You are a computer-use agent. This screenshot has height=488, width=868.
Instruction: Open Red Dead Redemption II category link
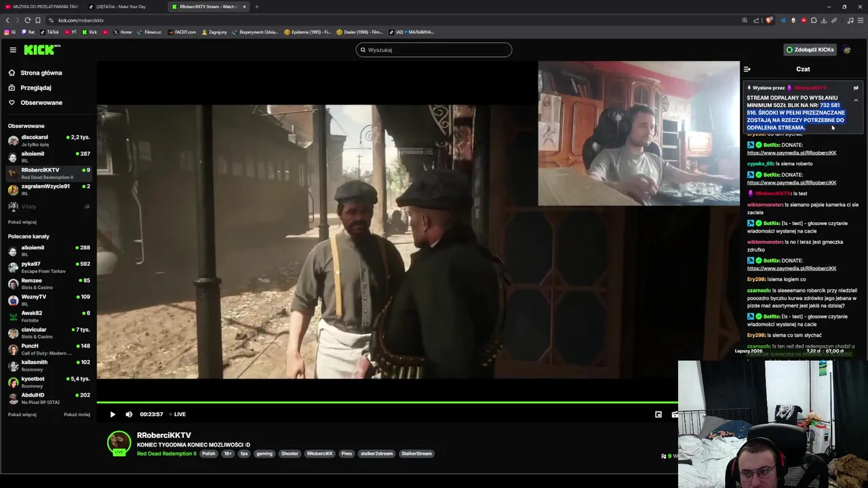click(166, 453)
